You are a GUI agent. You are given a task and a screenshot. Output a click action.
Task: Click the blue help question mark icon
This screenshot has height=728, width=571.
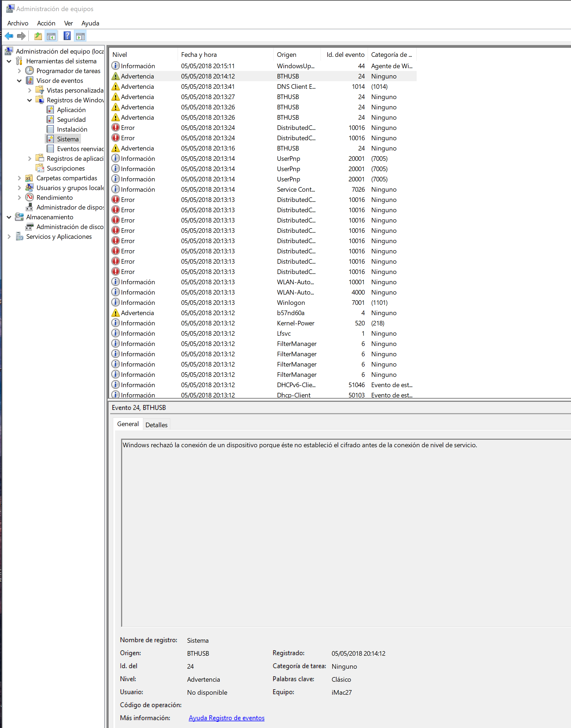[67, 36]
